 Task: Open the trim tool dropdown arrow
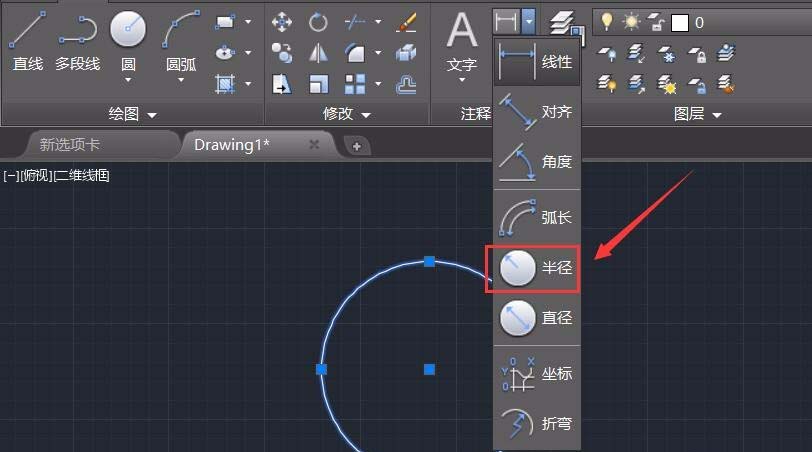pyautogui.click(x=378, y=22)
